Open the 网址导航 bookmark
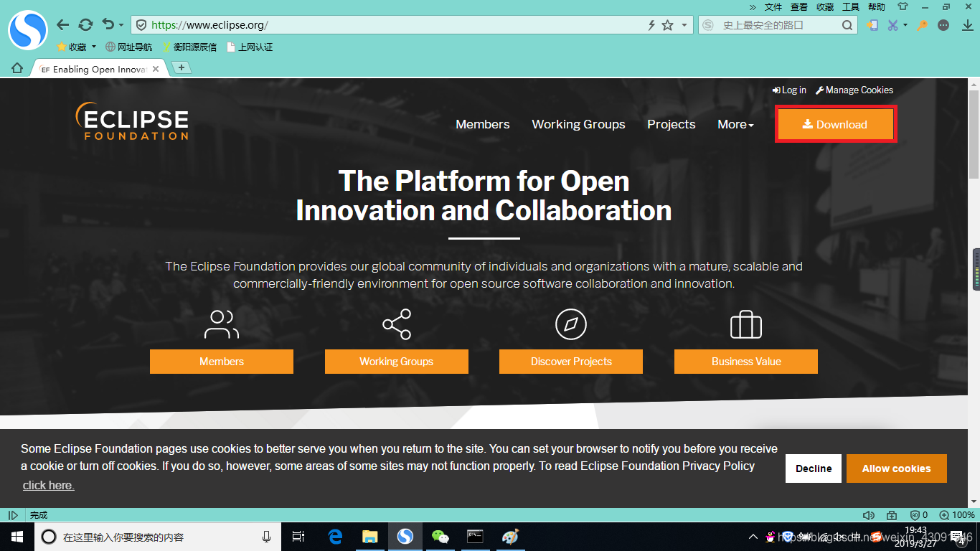 (x=129, y=47)
